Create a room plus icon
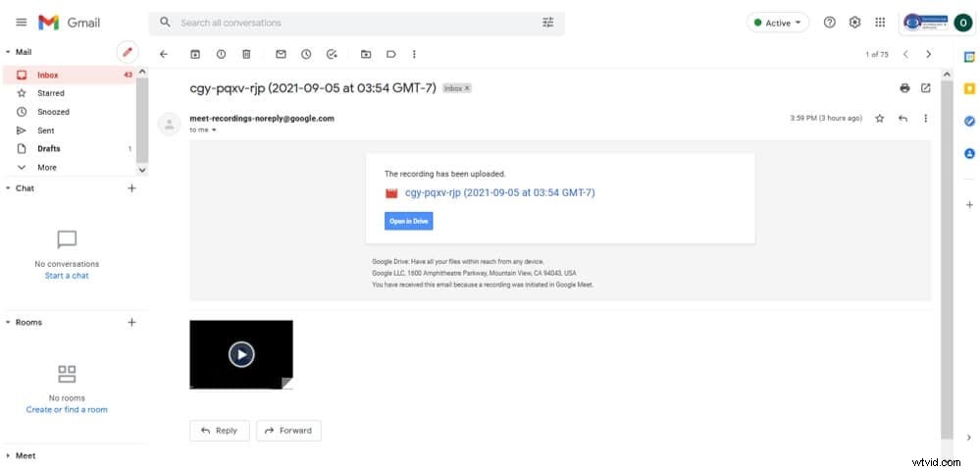The image size is (980, 472). tap(131, 323)
